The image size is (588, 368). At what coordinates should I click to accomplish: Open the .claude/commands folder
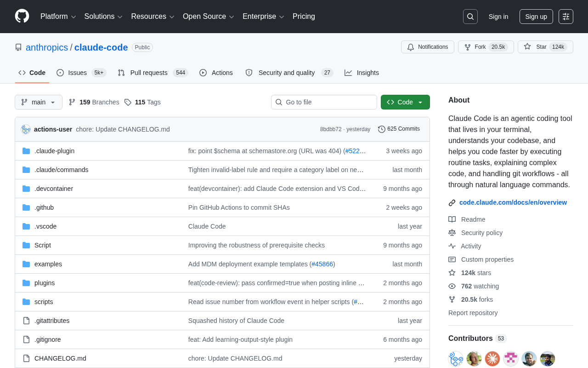tap(62, 170)
